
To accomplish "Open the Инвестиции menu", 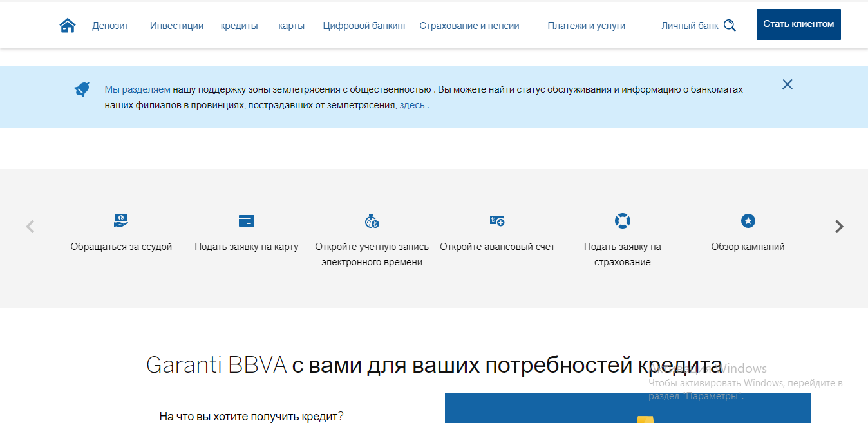I will [176, 26].
